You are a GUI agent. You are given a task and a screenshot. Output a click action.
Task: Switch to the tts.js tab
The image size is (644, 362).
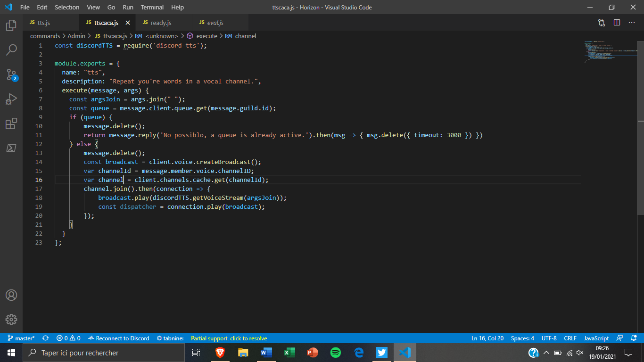click(x=51, y=23)
